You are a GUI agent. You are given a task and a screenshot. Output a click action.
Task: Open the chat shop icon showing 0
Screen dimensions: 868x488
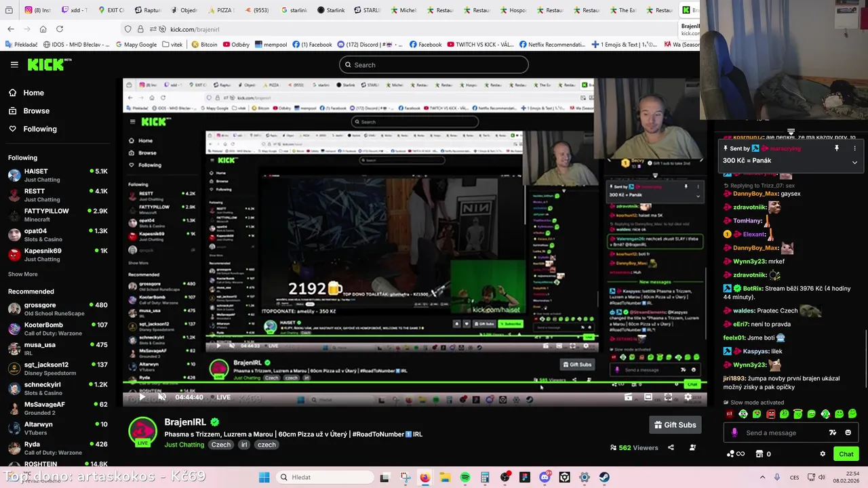pos(763,454)
